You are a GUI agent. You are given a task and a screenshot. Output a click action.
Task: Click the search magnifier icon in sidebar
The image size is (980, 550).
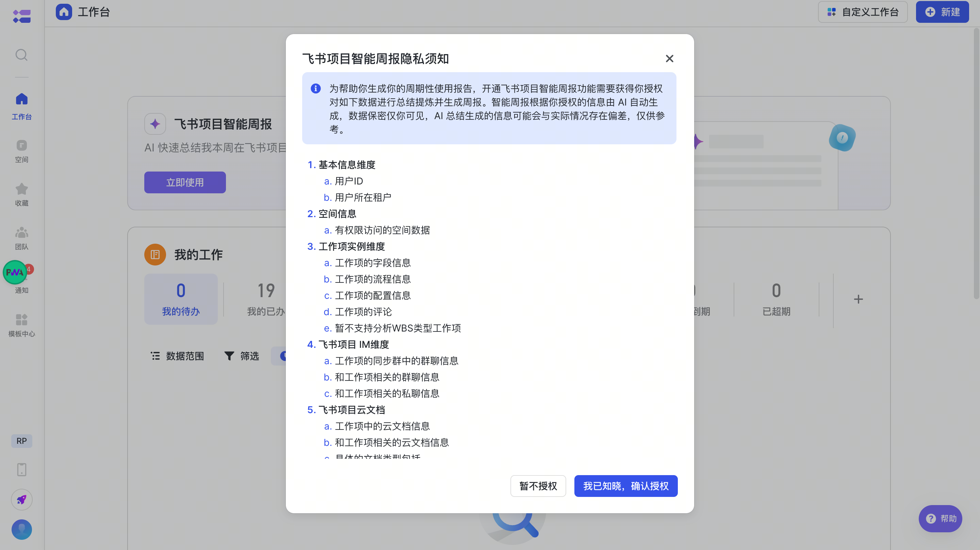21,55
